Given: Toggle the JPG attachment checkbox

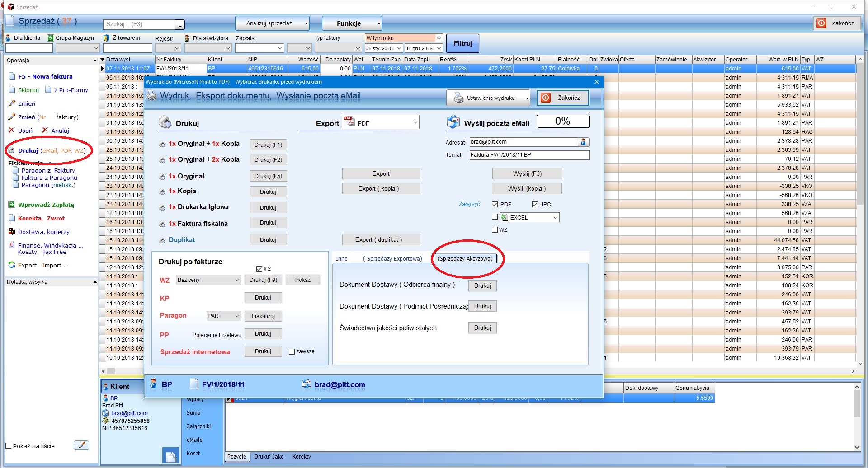Looking at the screenshot, I should tap(535, 205).
